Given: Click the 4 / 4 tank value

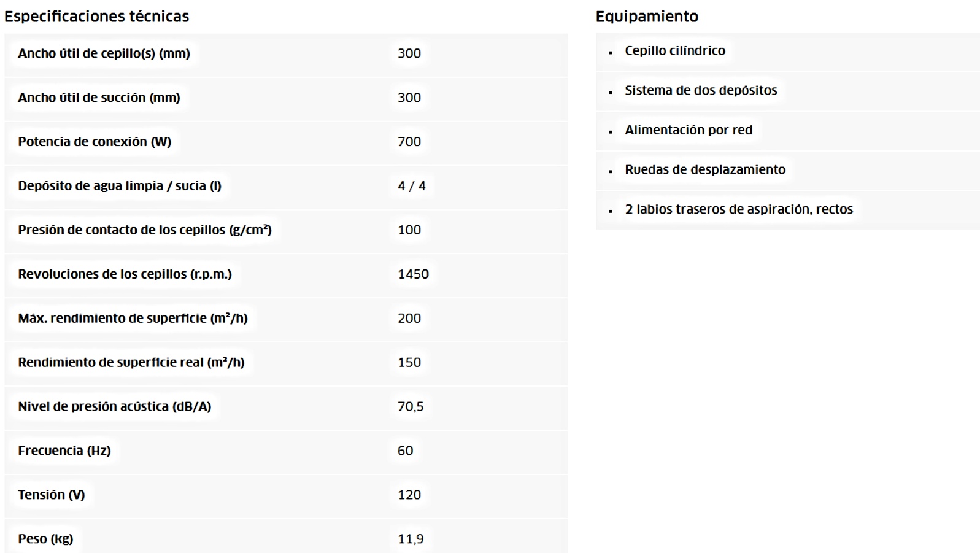Looking at the screenshot, I should tap(412, 186).
